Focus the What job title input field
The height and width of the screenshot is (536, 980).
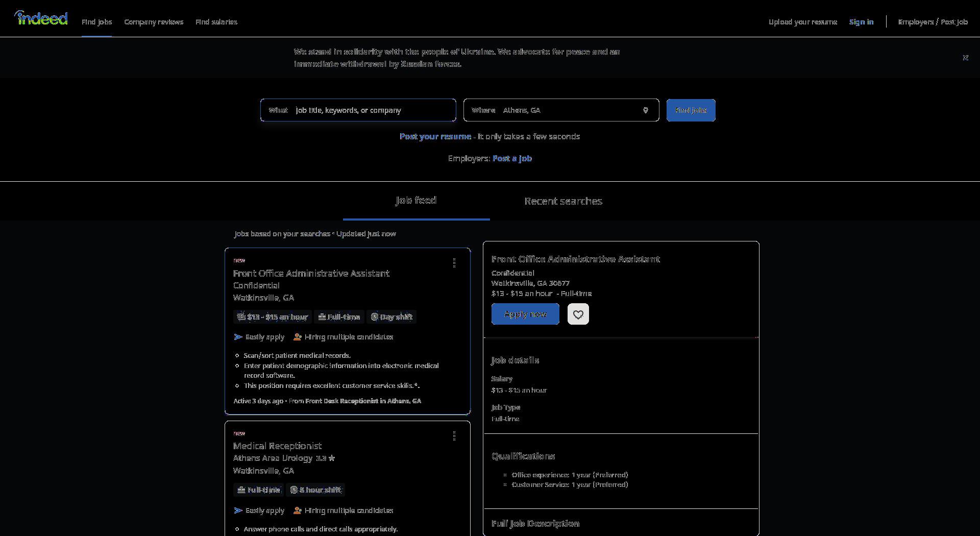pyautogui.click(x=358, y=110)
